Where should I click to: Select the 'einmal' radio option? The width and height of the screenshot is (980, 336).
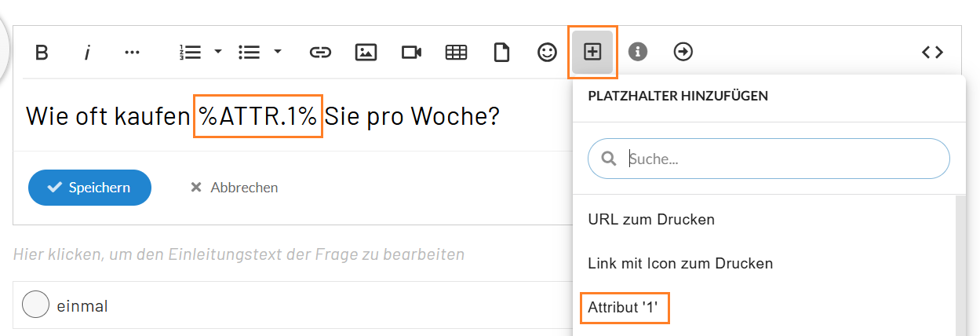tap(36, 305)
